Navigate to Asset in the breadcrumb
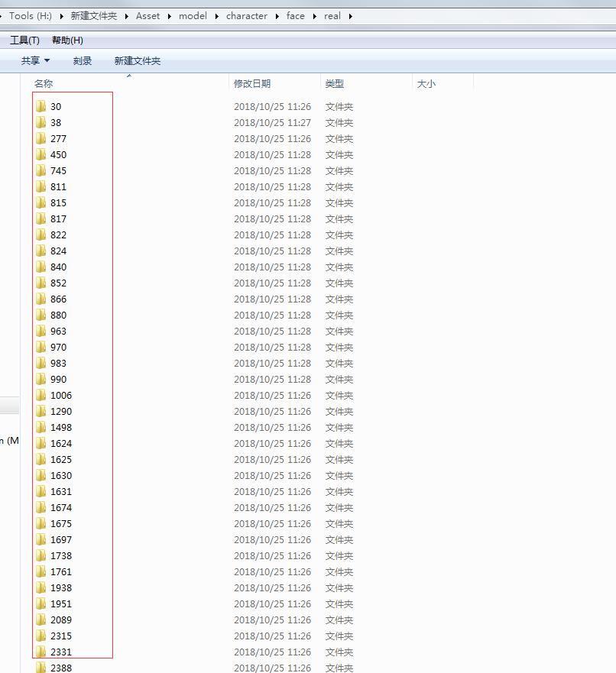This screenshot has width=616, height=673. [148, 15]
